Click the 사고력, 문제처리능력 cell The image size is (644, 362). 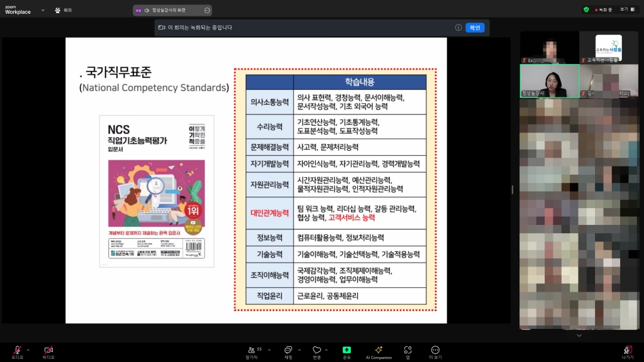360,147
